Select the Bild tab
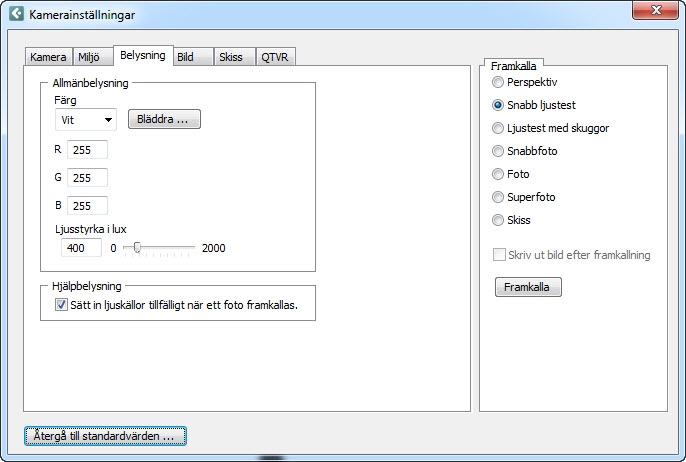The height and width of the screenshot is (462, 686). pyautogui.click(x=185, y=58)
